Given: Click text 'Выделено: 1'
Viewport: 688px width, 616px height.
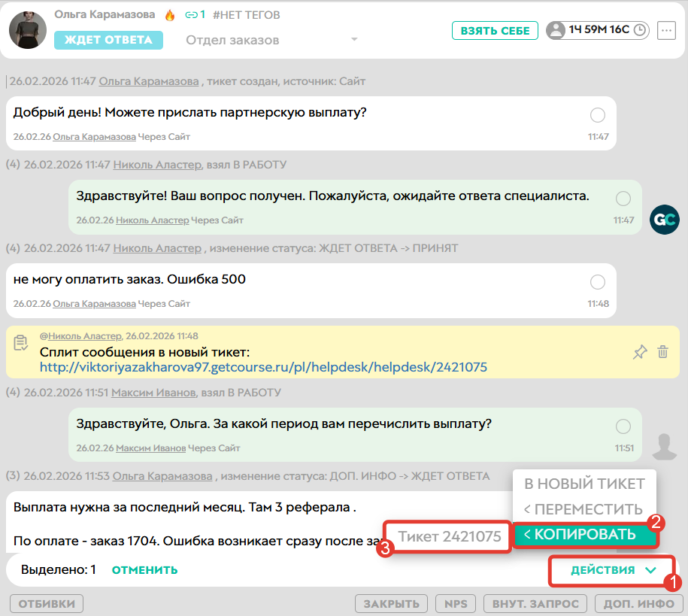Looking at the screenshot, I should coord(59,570).
